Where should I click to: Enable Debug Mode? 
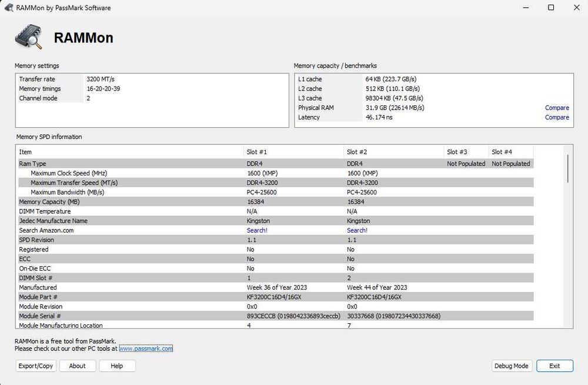pyautogui.click(x=511, y=366)
